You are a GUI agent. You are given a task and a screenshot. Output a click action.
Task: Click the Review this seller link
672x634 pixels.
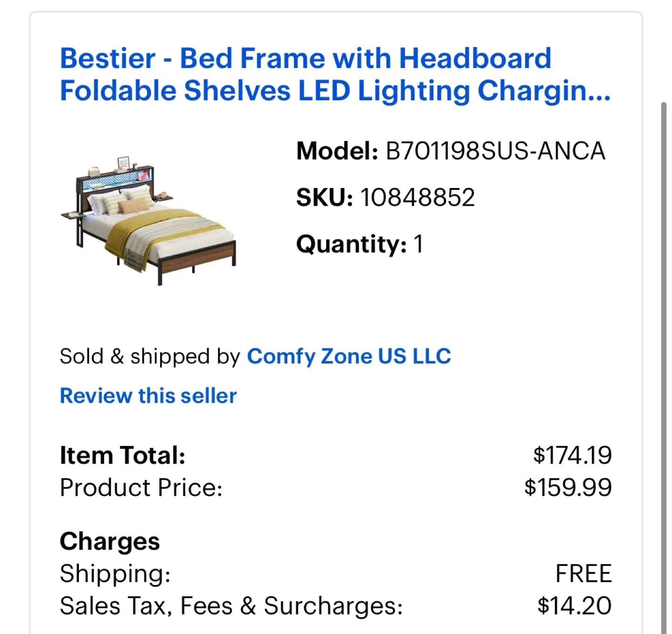[x=148, y=396]
